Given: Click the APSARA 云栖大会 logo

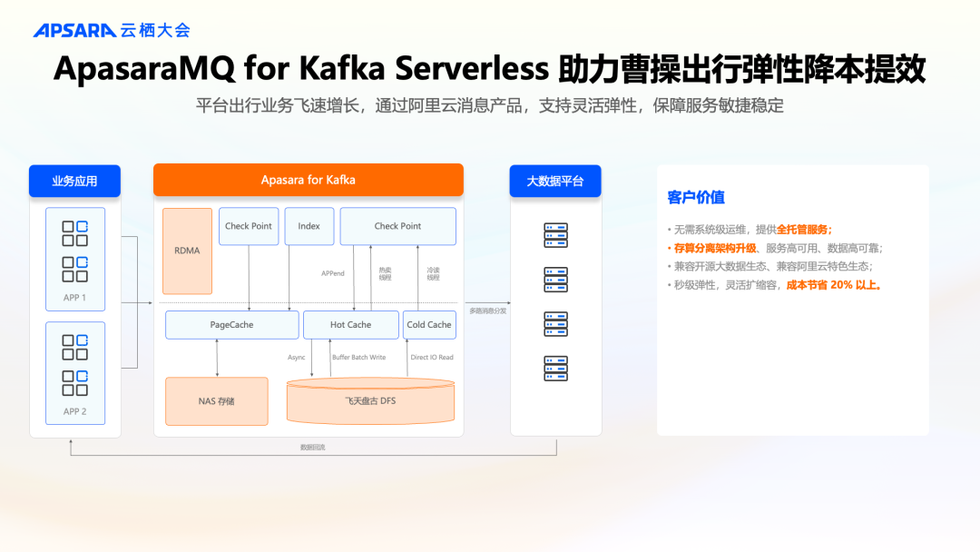Looking at the screenshot, I should pos(112,30).
